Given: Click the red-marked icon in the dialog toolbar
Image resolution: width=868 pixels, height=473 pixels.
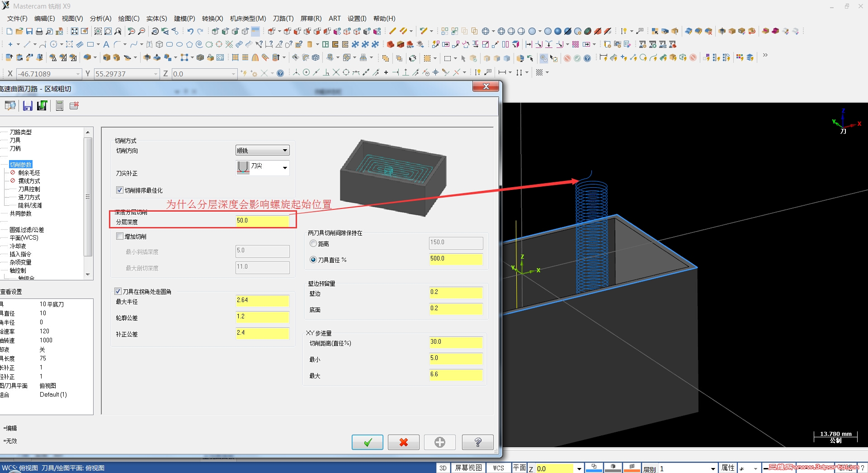Looking at the screenshot, I should pyautogui.click(x=74, y=105).
